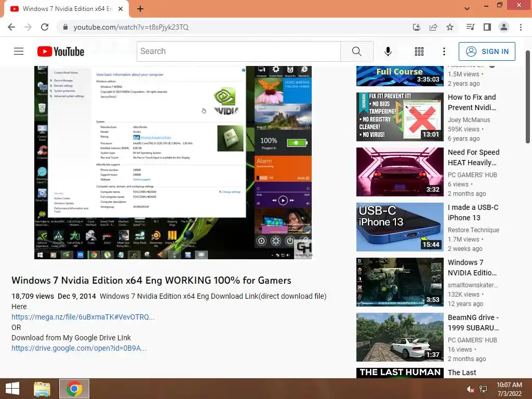Open the Google Drive download link
Viewport: 532px width, 399px height.
79,348
